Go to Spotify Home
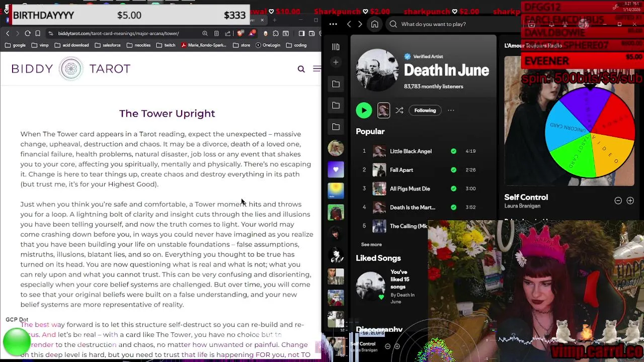Viewport: 644px width, 362px height. [375, 24]
